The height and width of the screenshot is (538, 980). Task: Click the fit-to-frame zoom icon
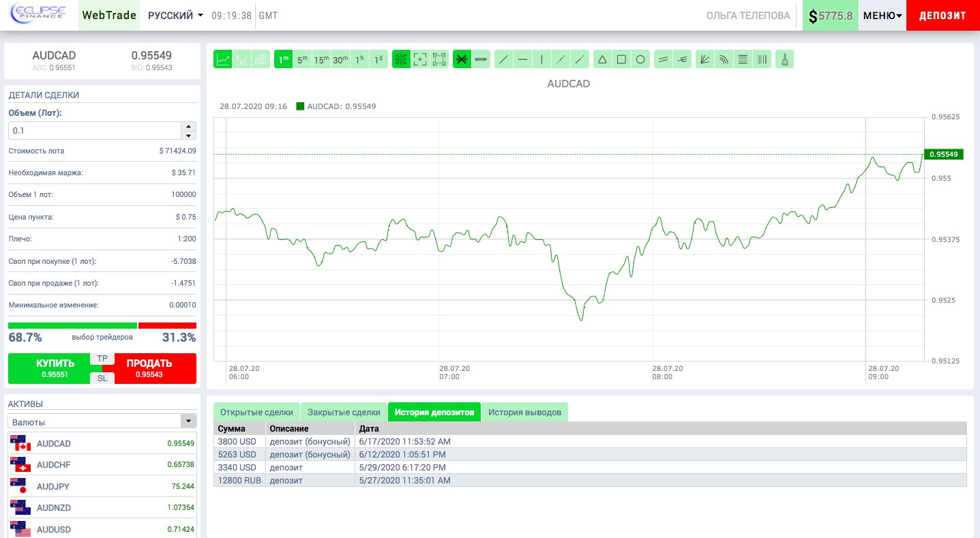point(440,59)
